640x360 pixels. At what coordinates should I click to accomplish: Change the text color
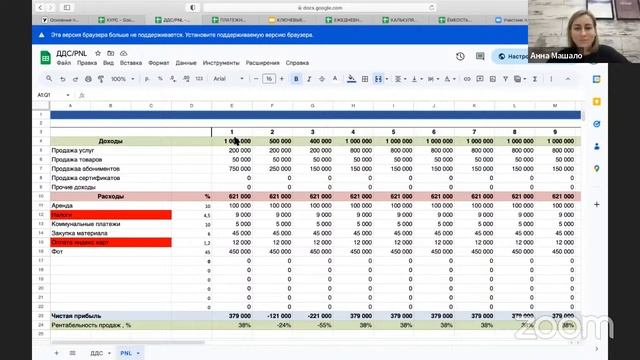point(335,79)
